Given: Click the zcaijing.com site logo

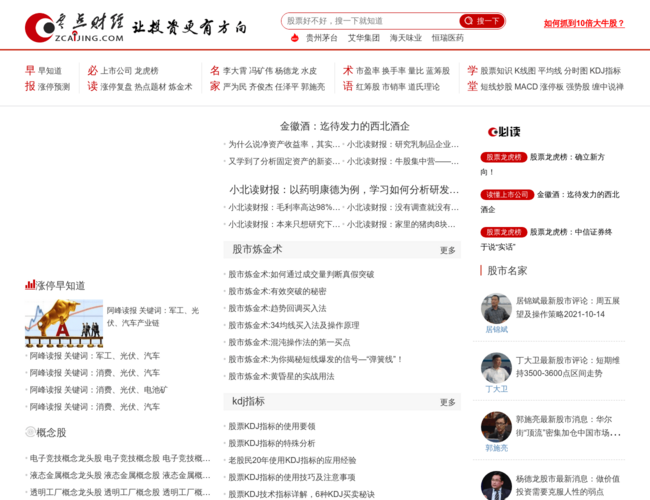Looking at the screenshot, I should tap(75, 27).
